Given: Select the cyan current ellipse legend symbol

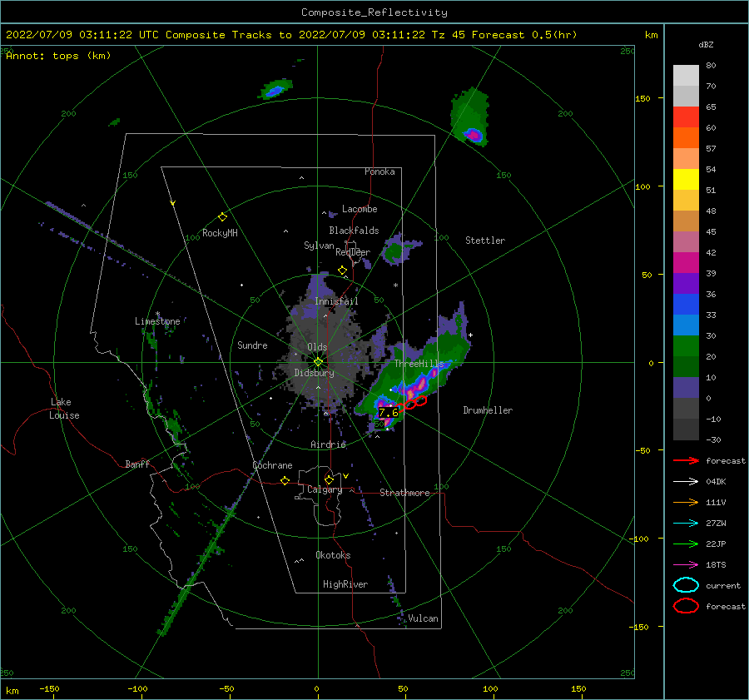Looking at the screenshot, I should pos(686,585).
